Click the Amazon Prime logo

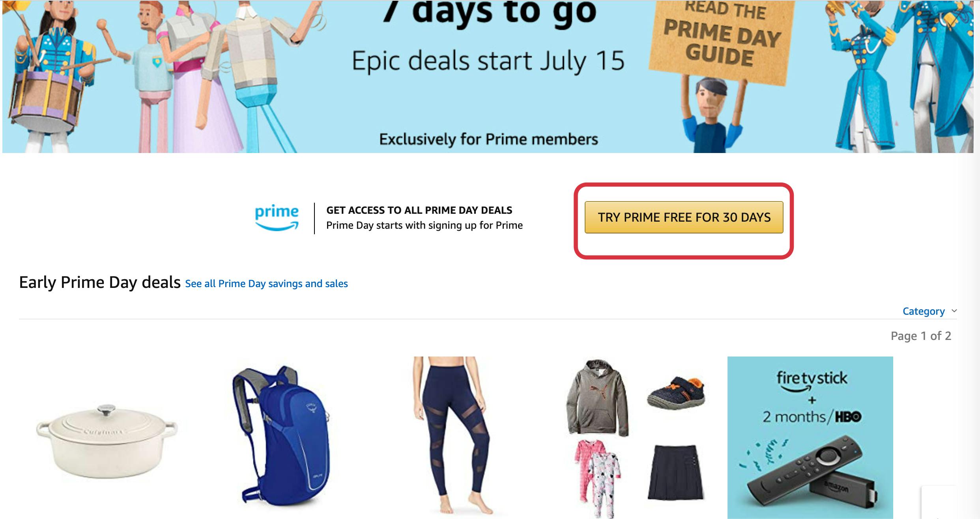pyautogui.click(x=277, y=218)
